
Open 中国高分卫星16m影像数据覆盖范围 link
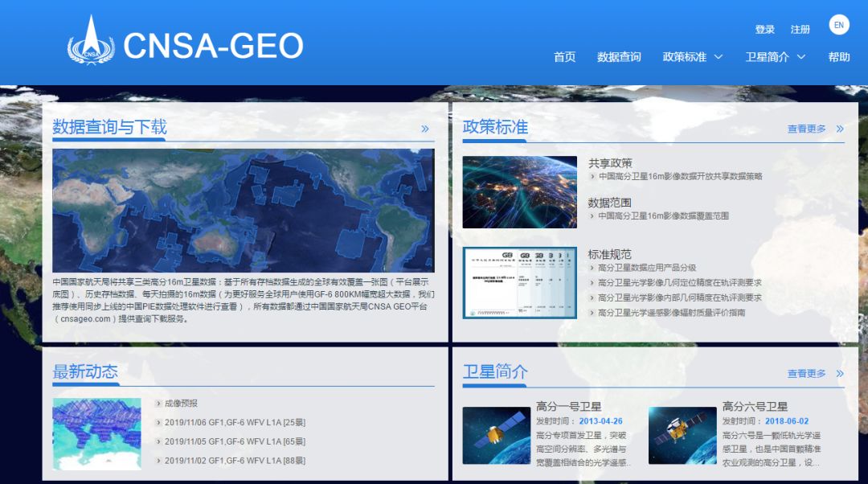663,216
